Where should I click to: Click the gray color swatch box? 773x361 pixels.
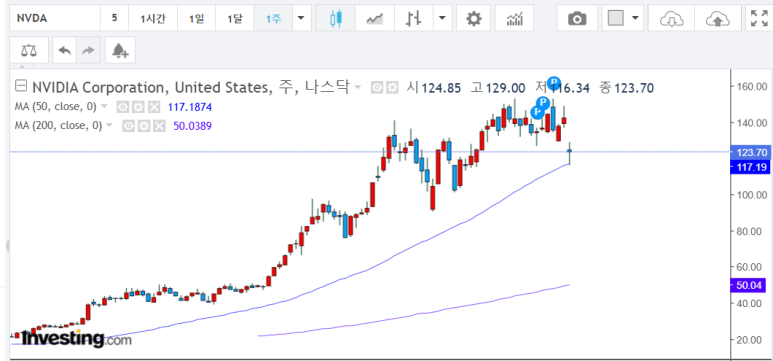click(x=616, y=18)
